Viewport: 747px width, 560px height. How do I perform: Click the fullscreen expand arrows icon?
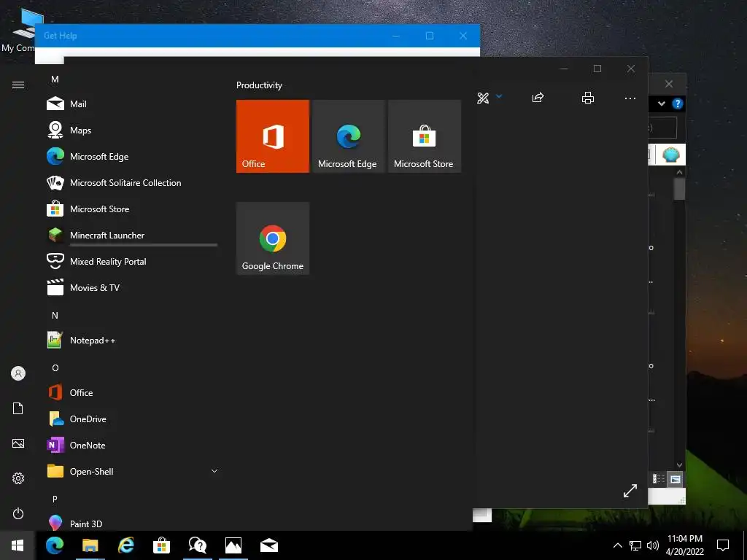(630, 491)
